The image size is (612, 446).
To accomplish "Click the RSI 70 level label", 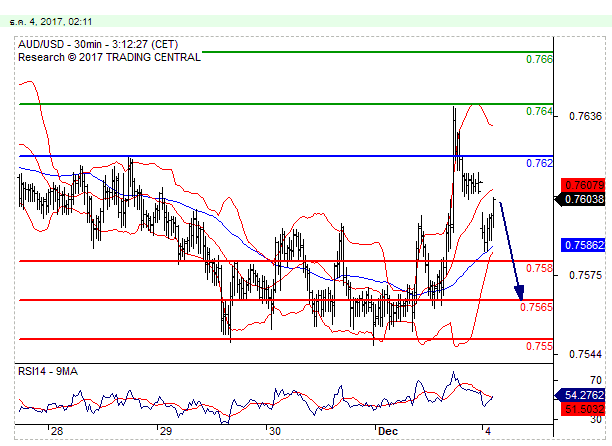I will (596, 380).
